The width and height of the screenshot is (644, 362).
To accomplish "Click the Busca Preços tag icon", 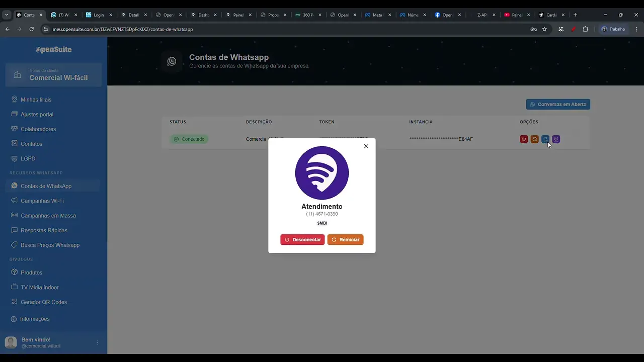I will [14, 245].
